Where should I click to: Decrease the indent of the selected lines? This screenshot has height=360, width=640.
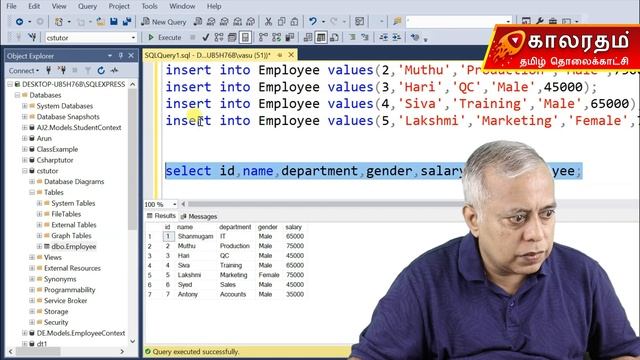point(383,38)
